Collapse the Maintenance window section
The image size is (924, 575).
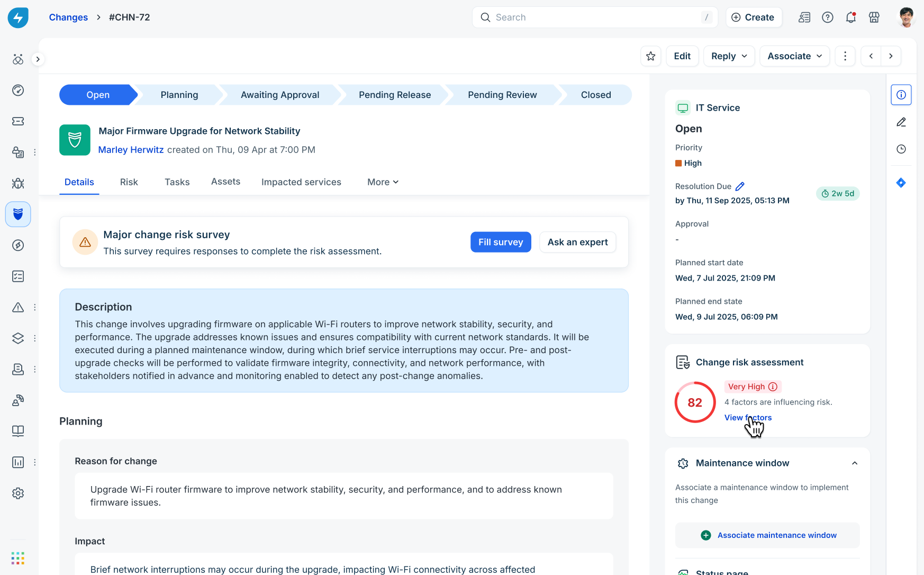click(x=855, y=463)
